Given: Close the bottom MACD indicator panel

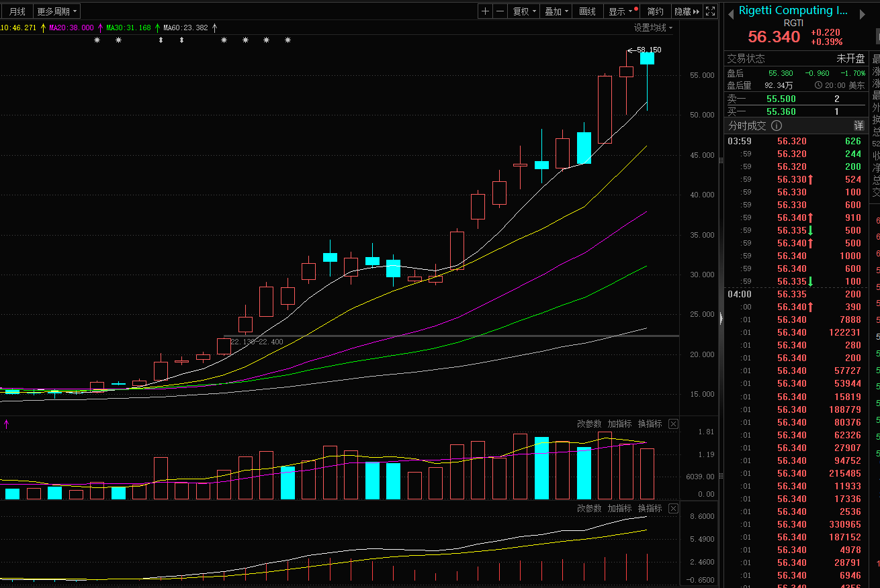Looking at the screenshot, I should click(673, 508).
